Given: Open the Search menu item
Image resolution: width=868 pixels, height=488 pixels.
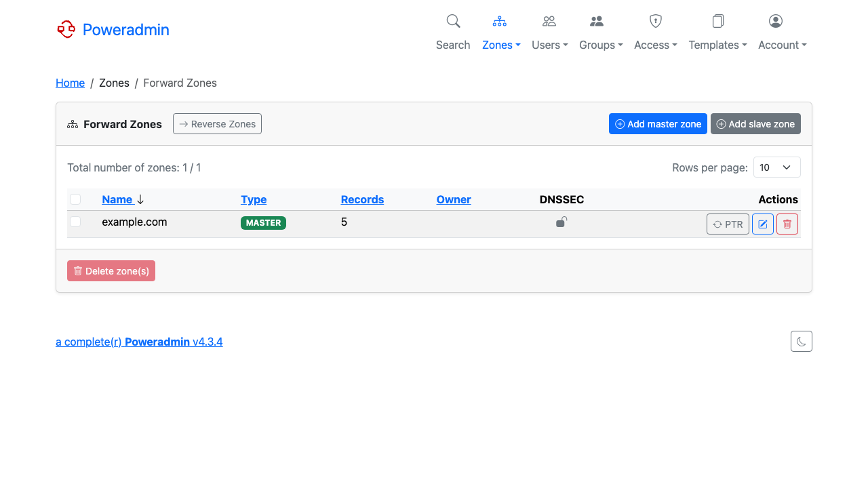Looking at the screenshot, I should (x=453, y=45).
